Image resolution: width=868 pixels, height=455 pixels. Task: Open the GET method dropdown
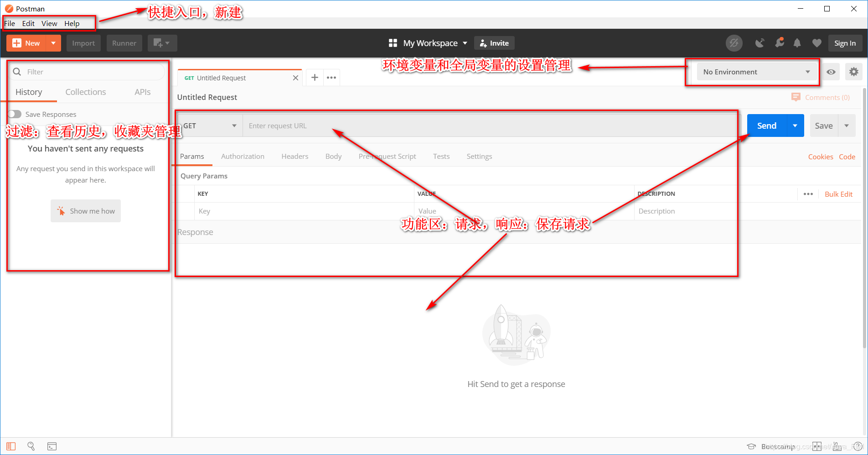coord(210,126)
